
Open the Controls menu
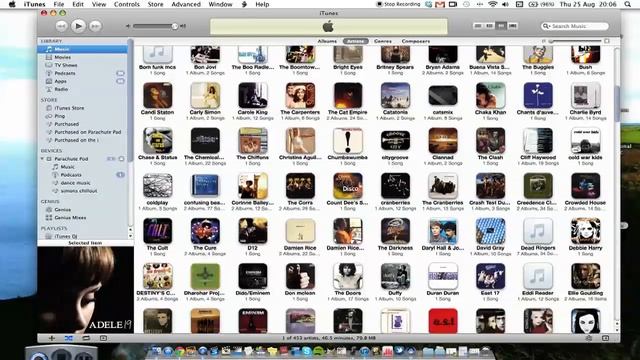tap(127, 4)
